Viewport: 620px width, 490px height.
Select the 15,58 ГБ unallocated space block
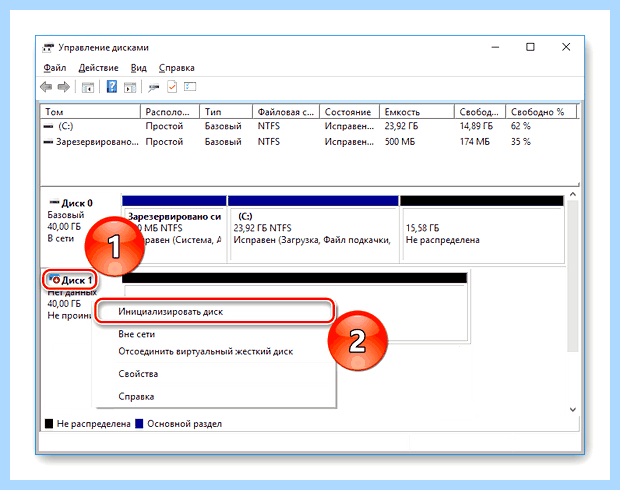[x=482, y=229]
